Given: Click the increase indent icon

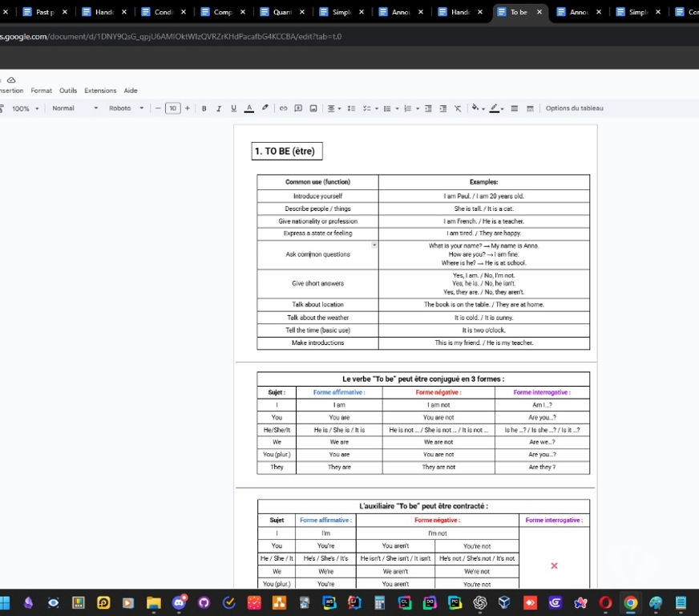Looking at the screenshot, I should (442, 108).
